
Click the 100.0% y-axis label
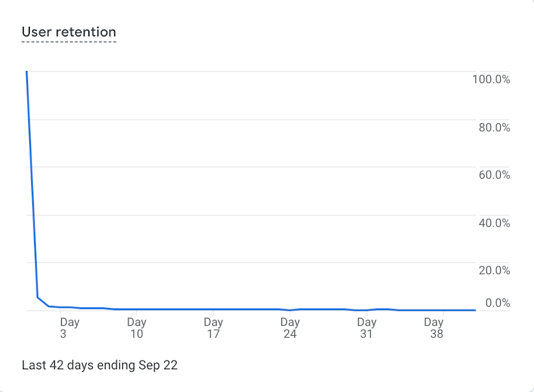(x=490, y=79)
